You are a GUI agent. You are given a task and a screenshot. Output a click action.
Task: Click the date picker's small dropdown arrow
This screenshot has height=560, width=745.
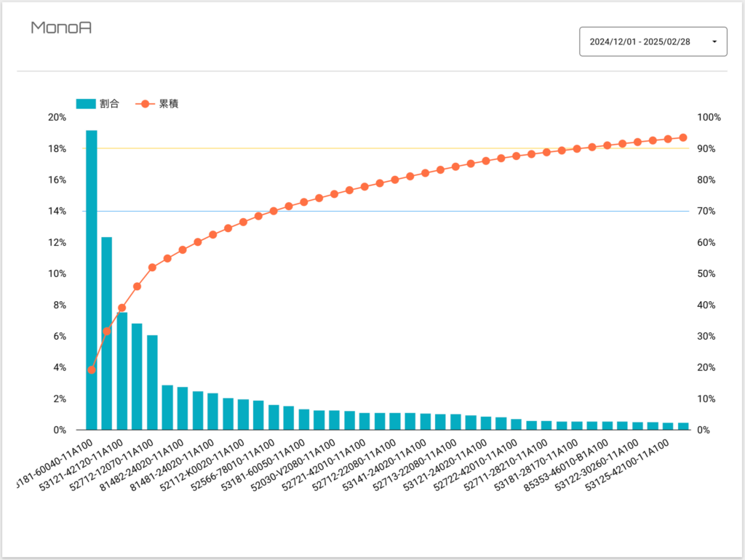(714, 41)
